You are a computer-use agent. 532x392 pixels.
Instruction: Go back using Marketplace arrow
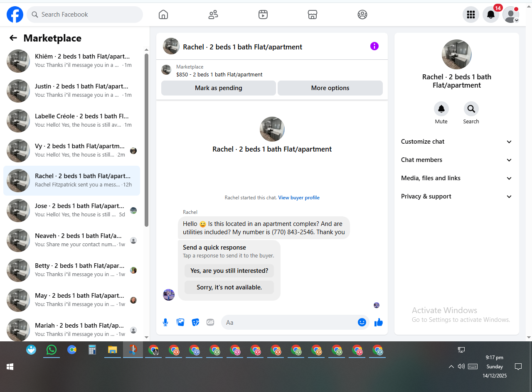point(13,38)
